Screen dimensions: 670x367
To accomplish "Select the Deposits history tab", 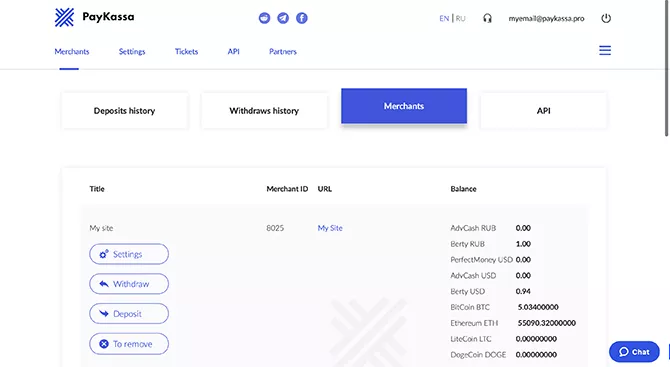I will point(124,111).
